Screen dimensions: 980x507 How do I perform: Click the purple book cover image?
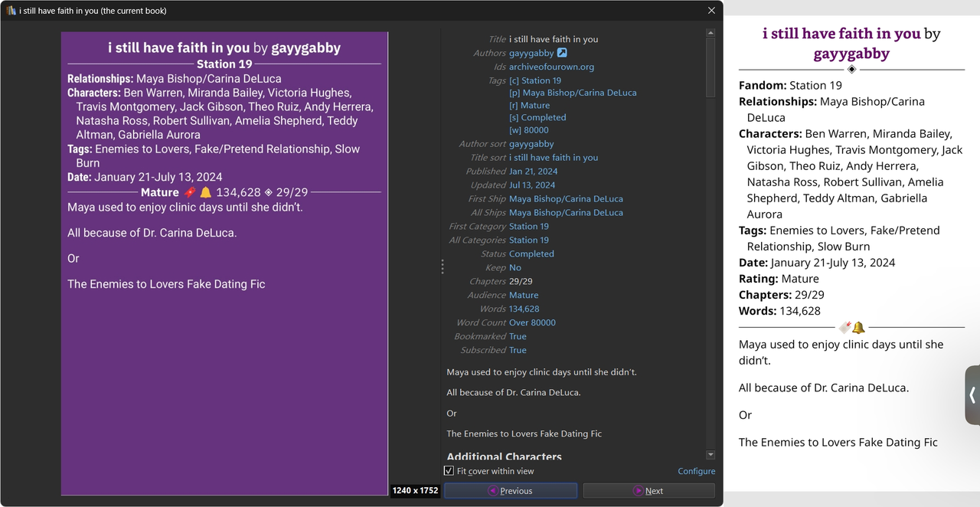224,263
